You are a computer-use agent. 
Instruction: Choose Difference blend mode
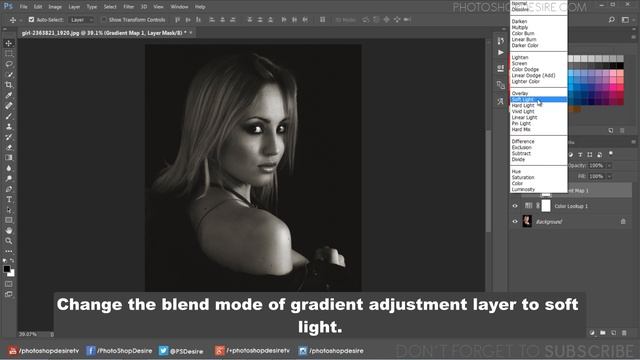[x=539, y=141]
